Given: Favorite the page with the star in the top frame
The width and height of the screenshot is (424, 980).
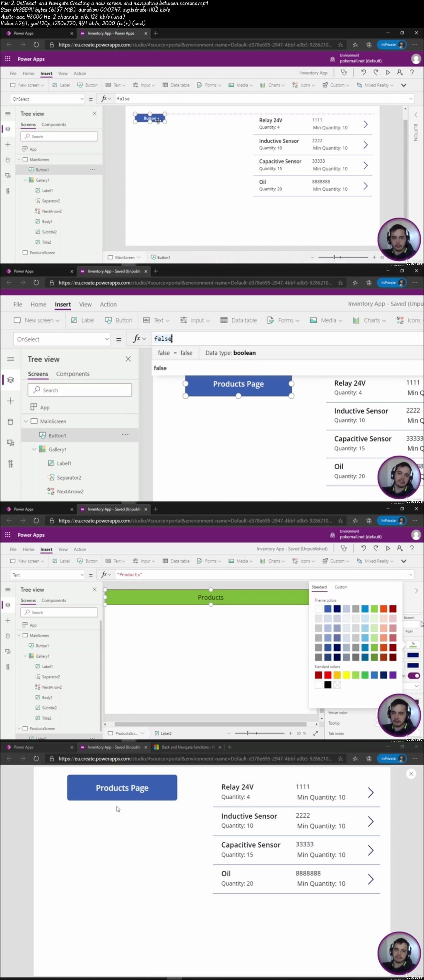Looking at the screenshot, I should (340, 45).
